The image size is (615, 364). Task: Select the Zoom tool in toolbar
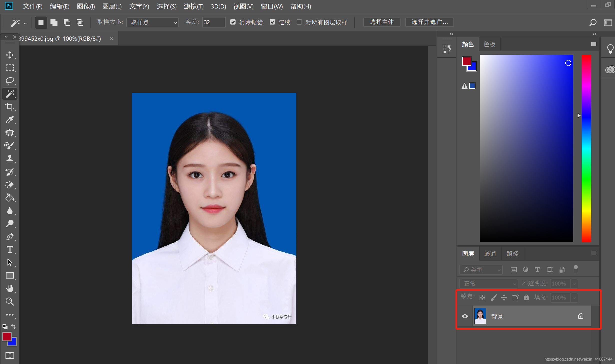pyautogui.click(x=10, y=302)
